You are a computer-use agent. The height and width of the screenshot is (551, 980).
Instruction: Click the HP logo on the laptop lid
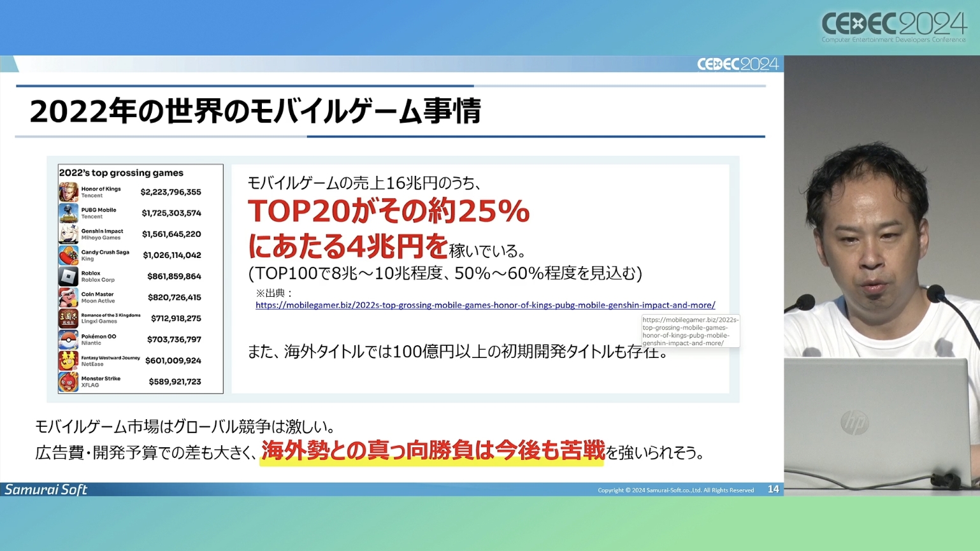pos(854,423)
